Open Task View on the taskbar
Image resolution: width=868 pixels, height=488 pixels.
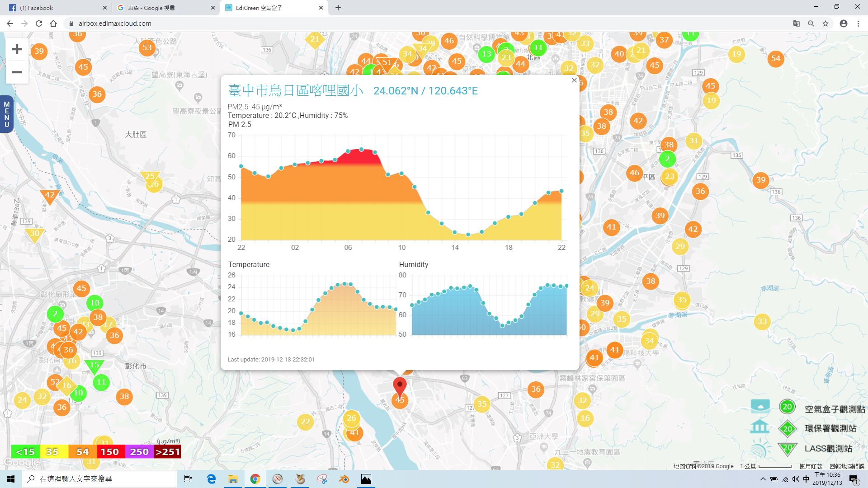[188, 479]
